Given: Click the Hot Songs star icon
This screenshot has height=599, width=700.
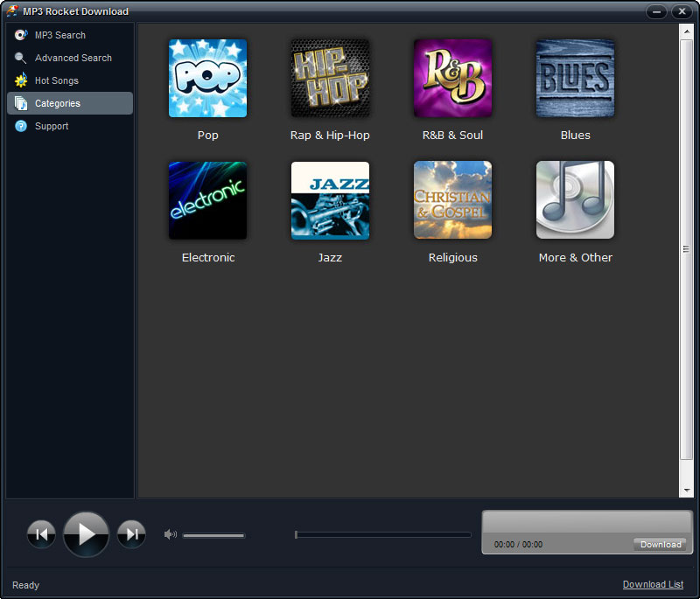Looking at the screenshot, I should coord(20,80).
